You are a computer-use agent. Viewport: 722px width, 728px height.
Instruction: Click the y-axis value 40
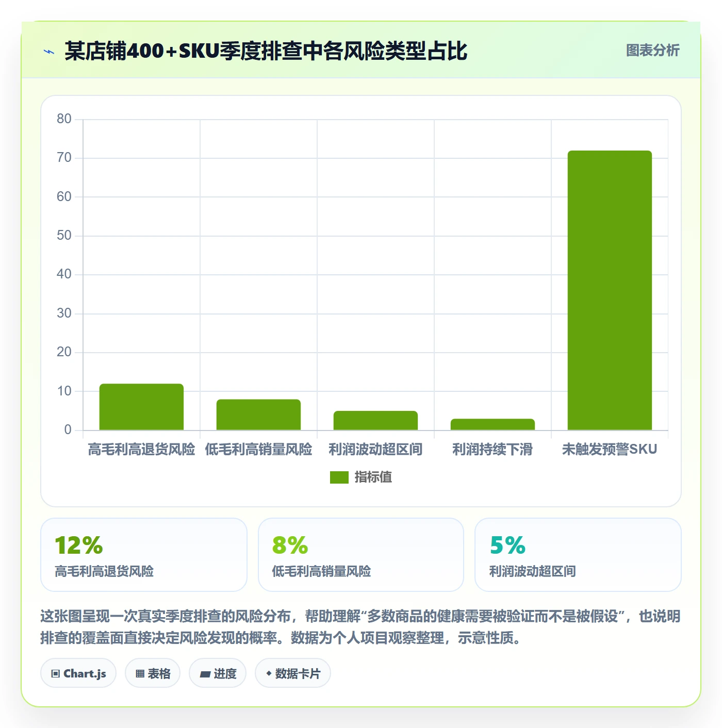[64, 274]
